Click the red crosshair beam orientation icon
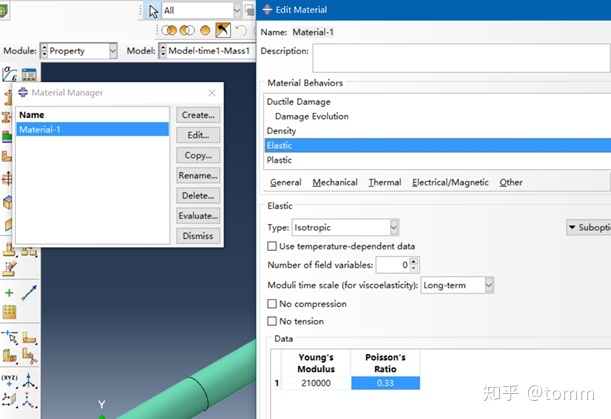Screen dimensions: 611x419 pyautogui.click(x=7, y=179)
